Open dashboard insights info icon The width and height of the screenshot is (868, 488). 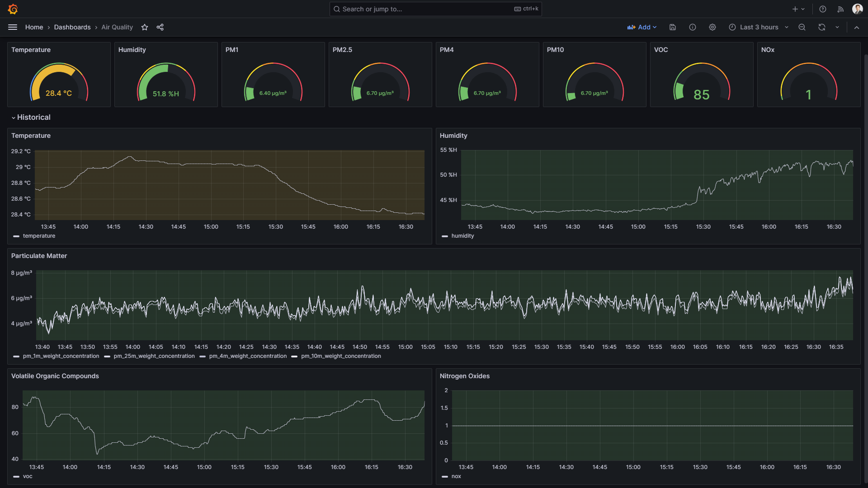(x=693, y=27)
